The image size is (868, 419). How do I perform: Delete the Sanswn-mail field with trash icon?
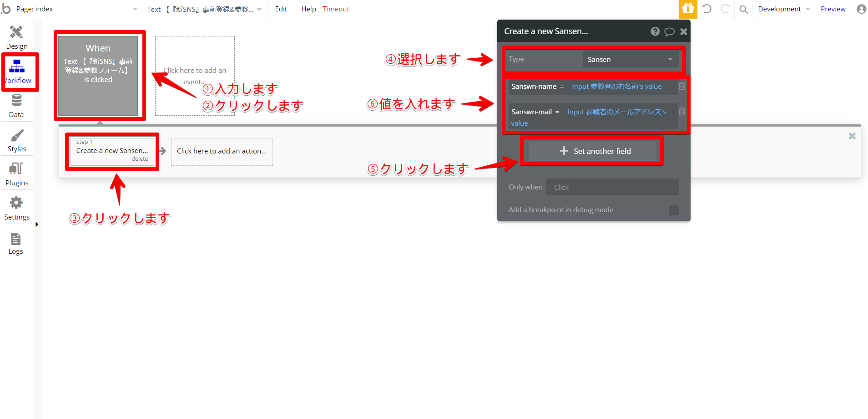point(682,111)
